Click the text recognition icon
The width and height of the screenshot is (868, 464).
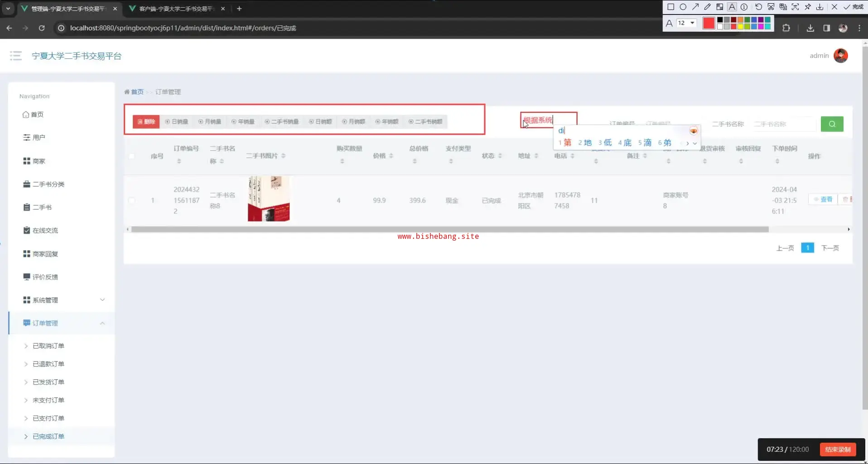[x=796, y=7]
